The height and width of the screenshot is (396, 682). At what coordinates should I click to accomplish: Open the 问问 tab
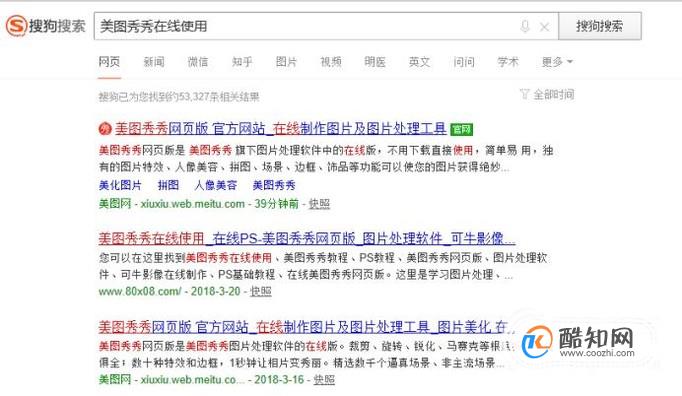pos(464,62)
